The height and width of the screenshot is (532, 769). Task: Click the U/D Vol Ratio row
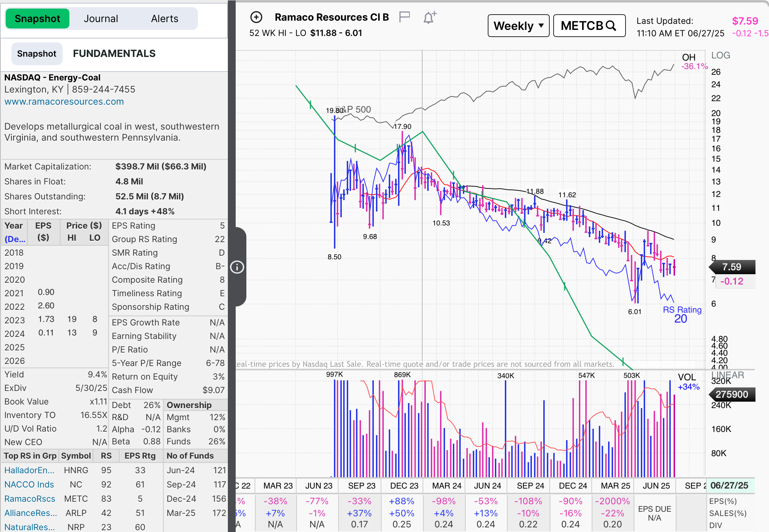pos(55,429)
